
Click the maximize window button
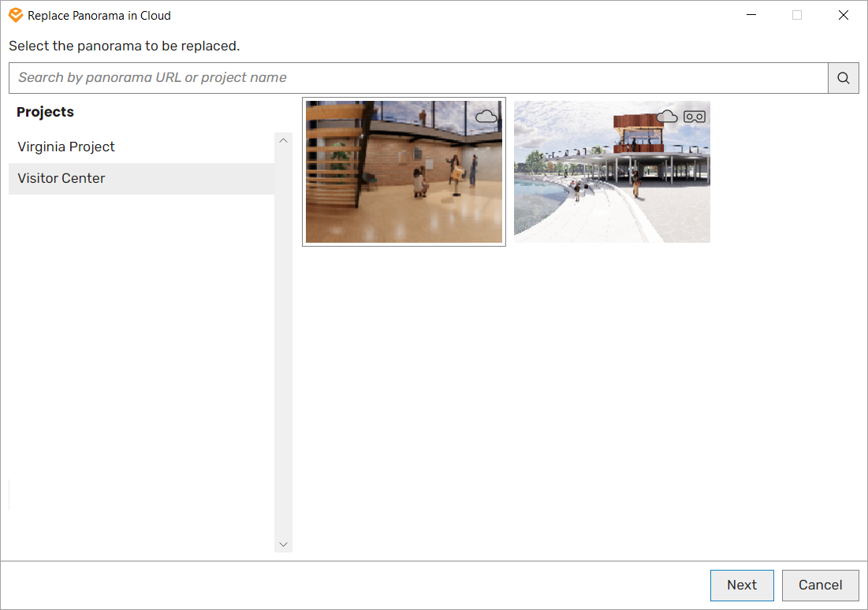[797, 16]
